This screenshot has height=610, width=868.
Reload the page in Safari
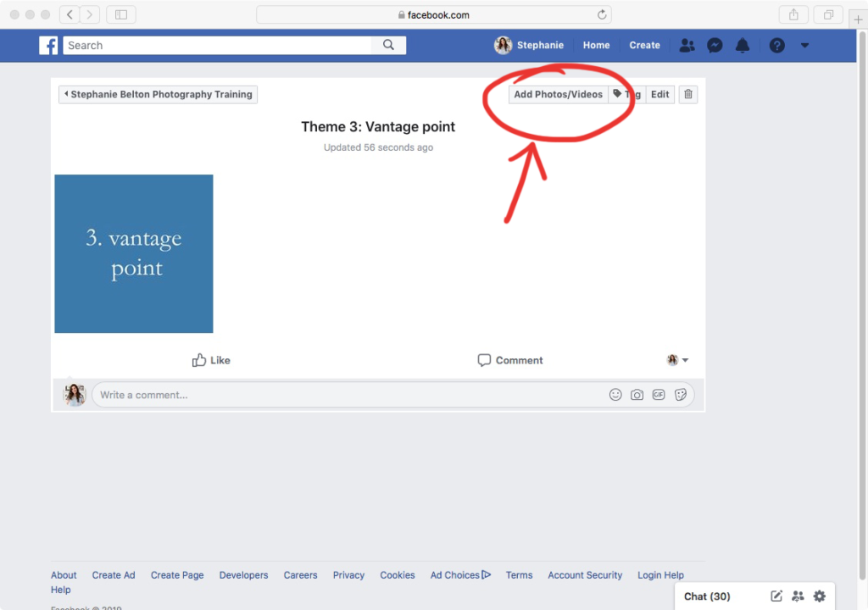tap(602, 15)
